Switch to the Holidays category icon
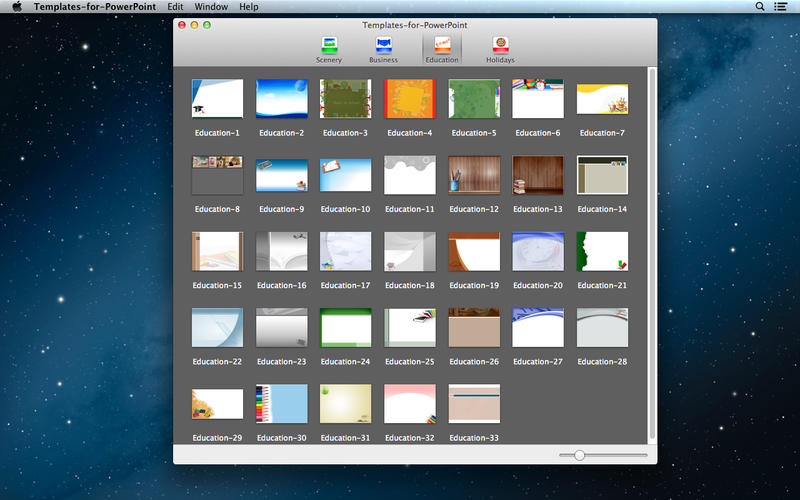Screen dimensions: 800x500 click(x=500, y=45)
